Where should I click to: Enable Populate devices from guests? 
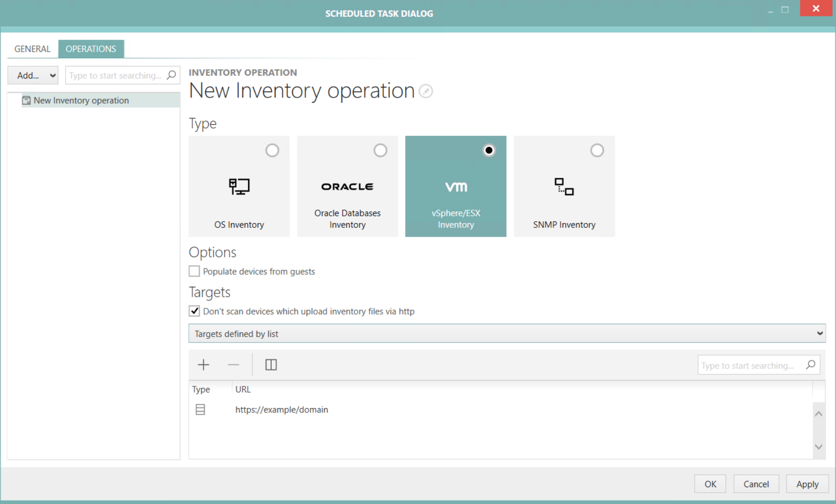pos(194,271)
